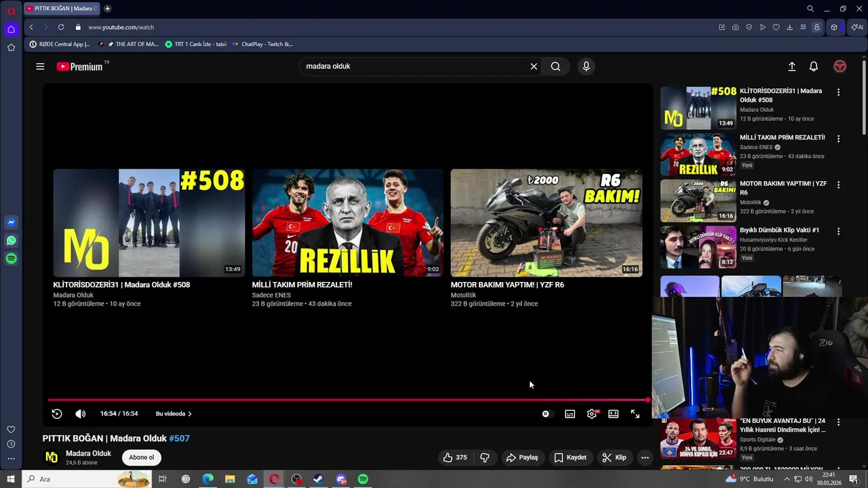Open options for 'EN BÜYÜK AVANTAJ BU' video

tap(838, 422)
